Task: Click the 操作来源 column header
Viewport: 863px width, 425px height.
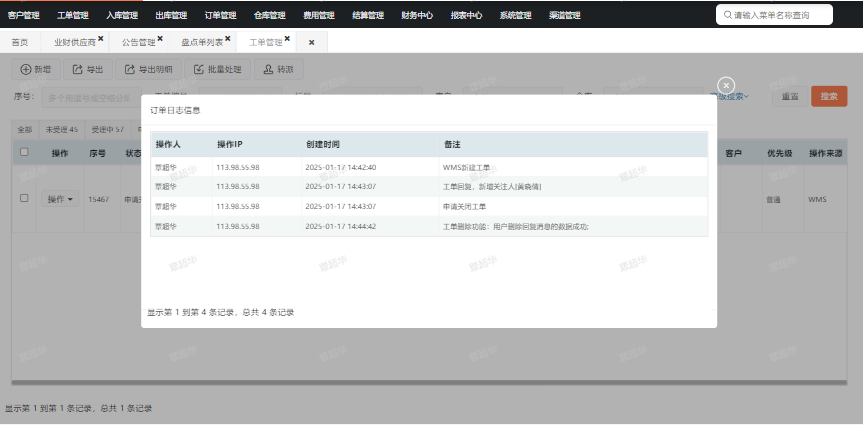Action: 826,154
